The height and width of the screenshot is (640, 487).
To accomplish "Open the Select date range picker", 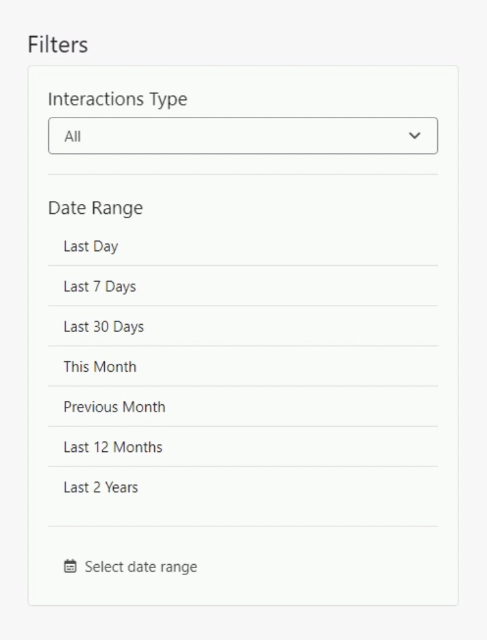I will (x=131, y=567).
